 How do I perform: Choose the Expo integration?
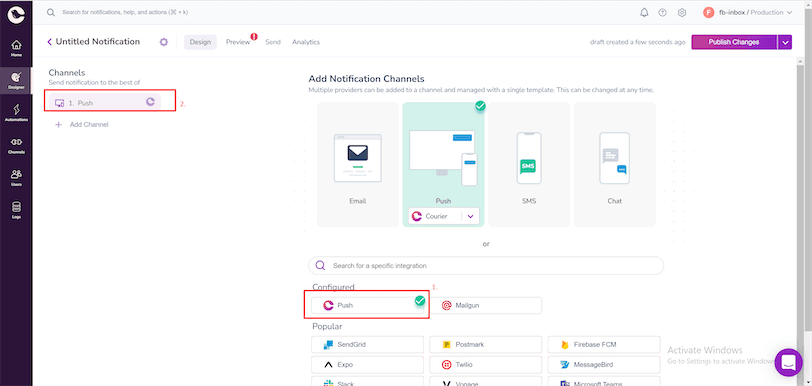[x=367, y=364]
